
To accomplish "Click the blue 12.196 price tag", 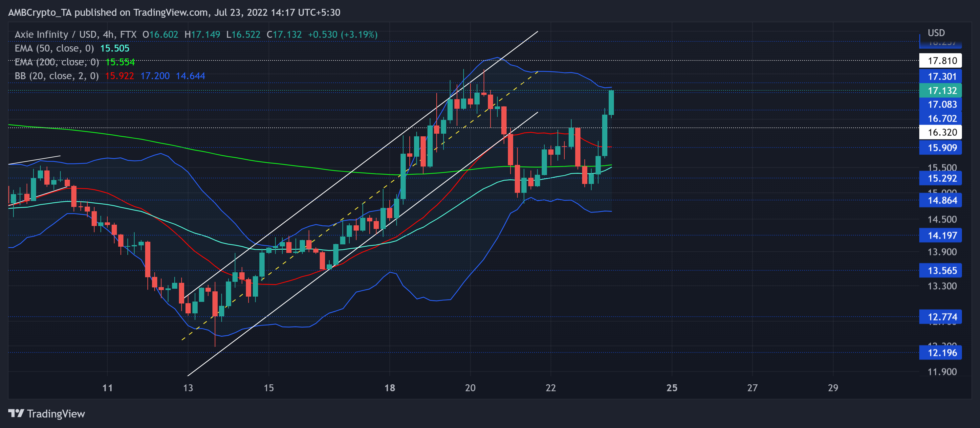I will pos(940,352).
